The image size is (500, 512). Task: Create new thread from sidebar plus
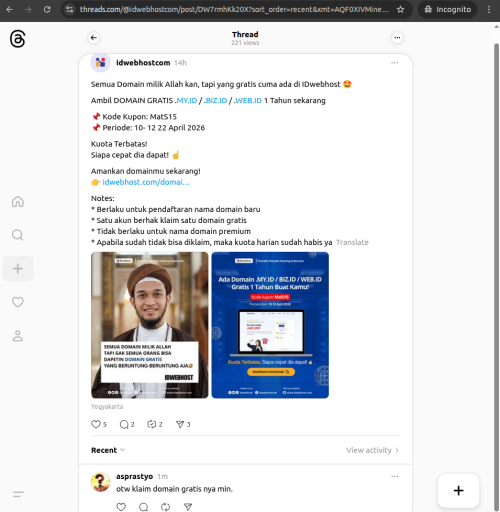18,268
